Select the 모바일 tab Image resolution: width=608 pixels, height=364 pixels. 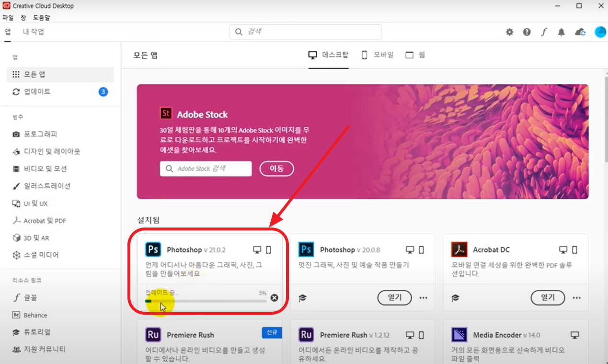pyautogui.click(x=377, y=55)
